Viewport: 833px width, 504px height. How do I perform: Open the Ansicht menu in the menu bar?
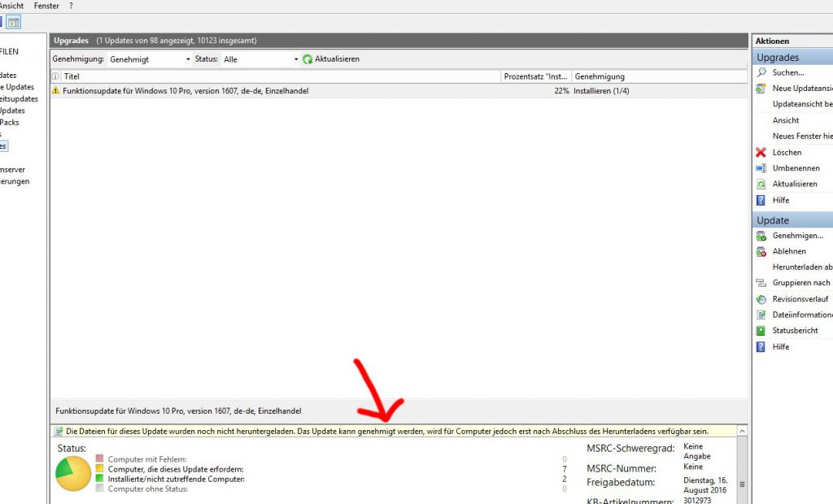(11, 6)
